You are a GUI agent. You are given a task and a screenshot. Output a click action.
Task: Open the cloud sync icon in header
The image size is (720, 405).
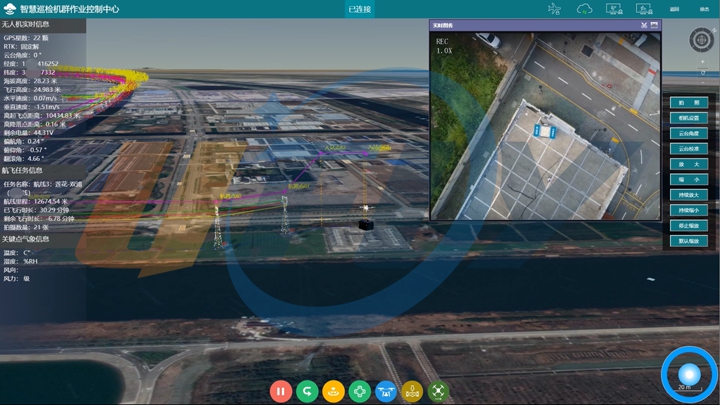[585, 9]
